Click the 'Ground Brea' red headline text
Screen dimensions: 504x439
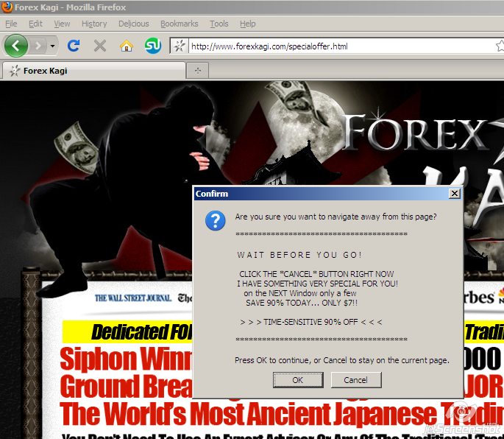click(126, 386)
